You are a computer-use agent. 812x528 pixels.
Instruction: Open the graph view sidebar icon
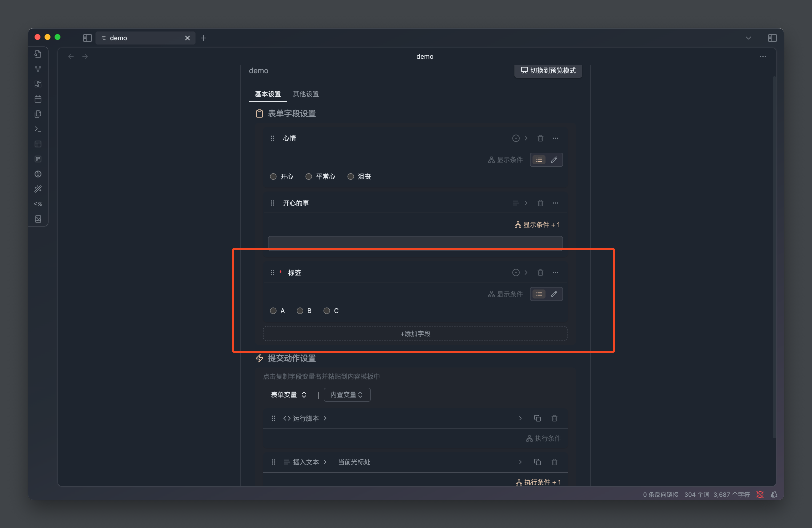click(38, 69)
